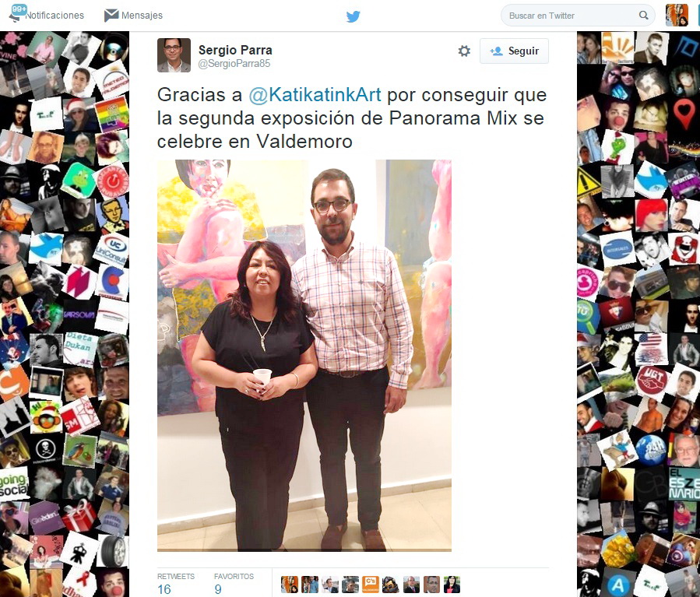Open the first favoriter avatar in row
This screenshot has width=700, height=597.
coord(290,585)
